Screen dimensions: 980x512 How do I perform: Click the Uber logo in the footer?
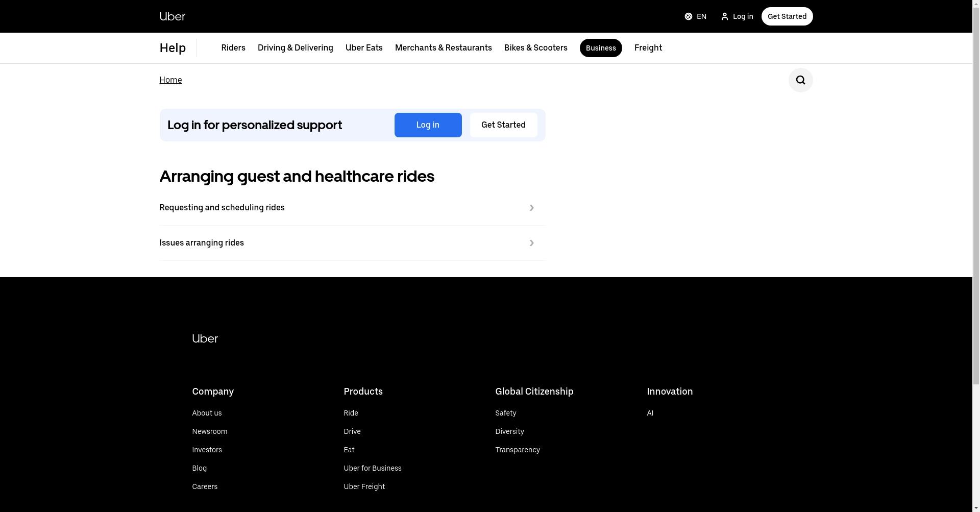click(x=205, y=339)
